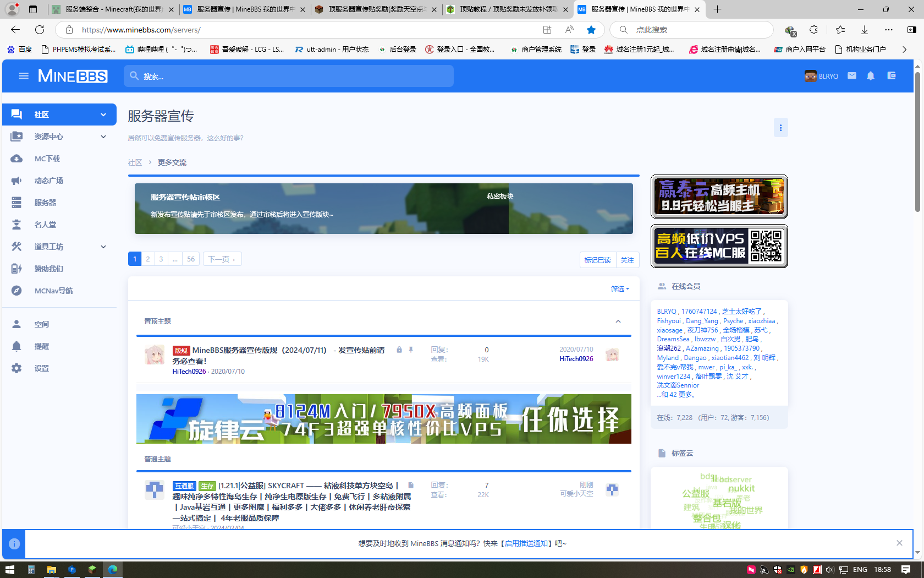Viewport: 924px width, 578px height.
Task: Click the favorite star in address bar
Action: [x=591, y=30]
